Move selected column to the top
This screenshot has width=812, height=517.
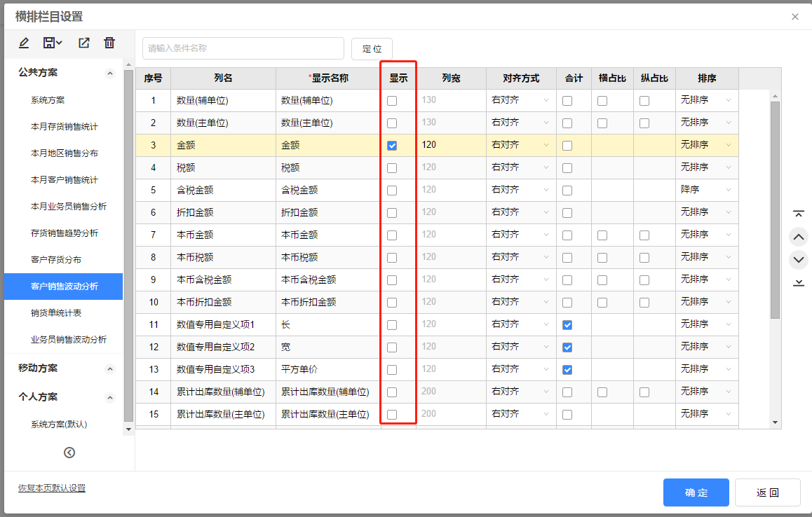tap(799, 213)
